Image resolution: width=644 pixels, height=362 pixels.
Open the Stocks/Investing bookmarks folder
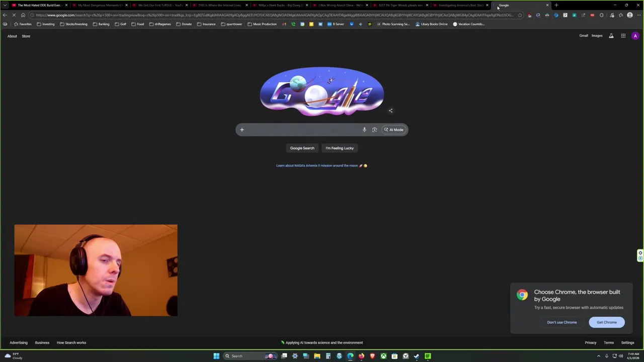73,24
